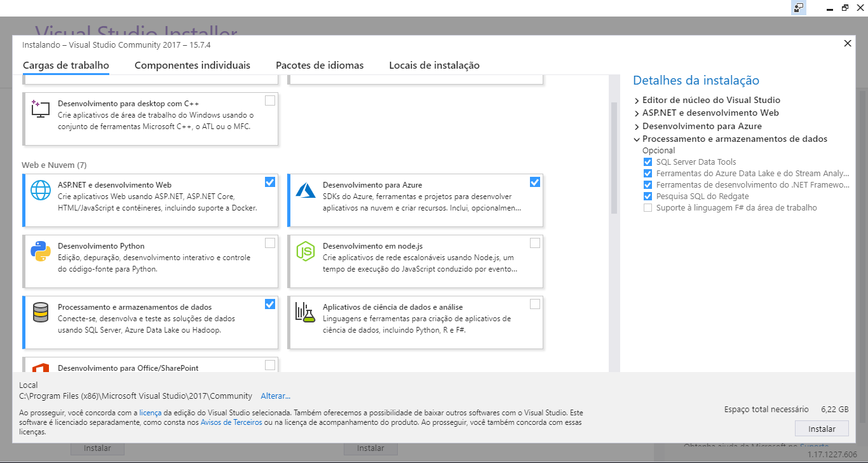This screenshot has height=463, width=868.
Task: Click the Opcional label in details
Action: pyautogui.click(x=659, y=151)
